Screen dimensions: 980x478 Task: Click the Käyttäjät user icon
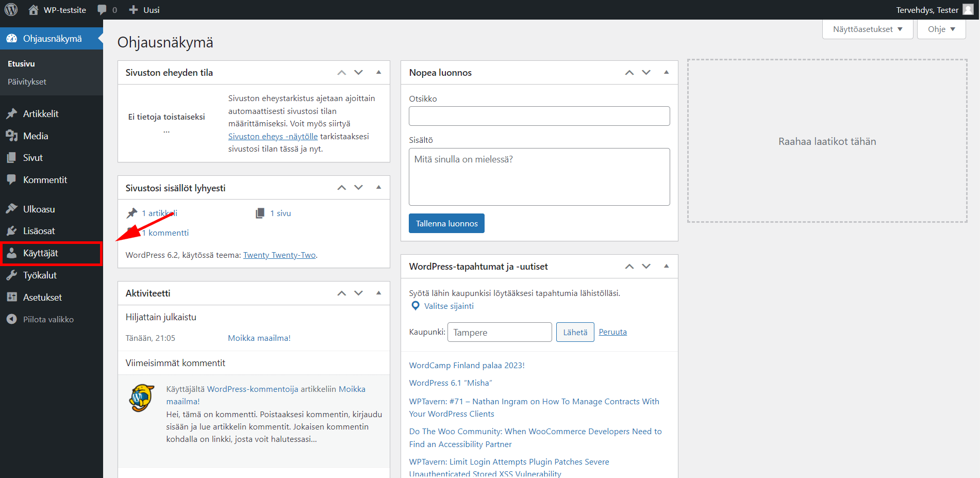pyautogui.click(x=11, y=253)
